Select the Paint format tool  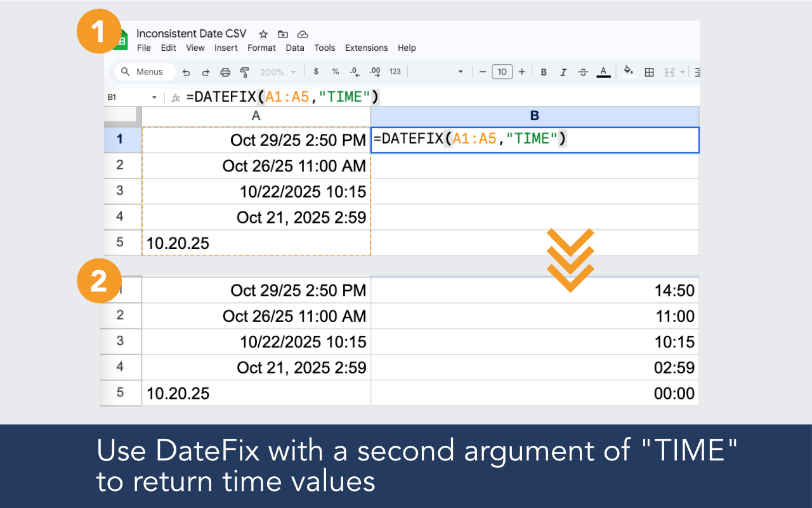245,72
